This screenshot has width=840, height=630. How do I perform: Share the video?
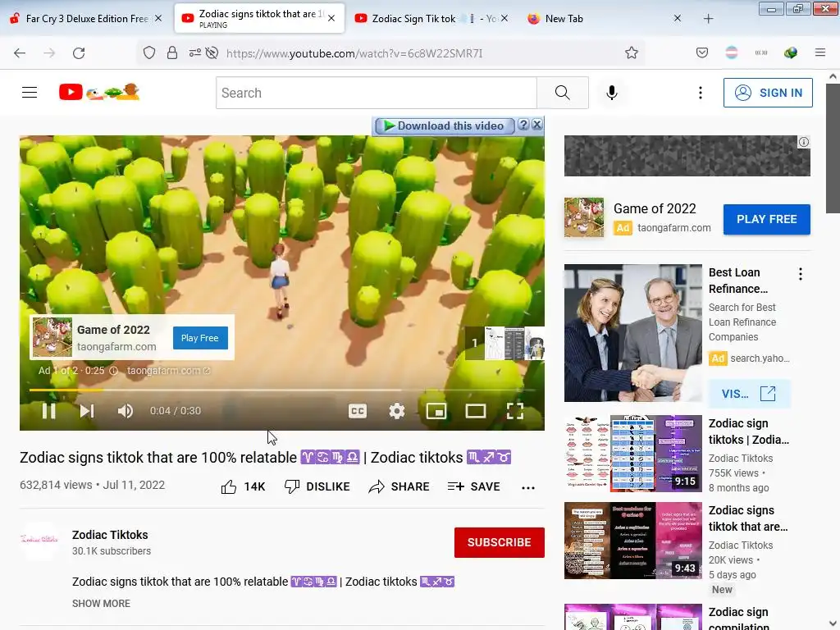click(399, 486)
